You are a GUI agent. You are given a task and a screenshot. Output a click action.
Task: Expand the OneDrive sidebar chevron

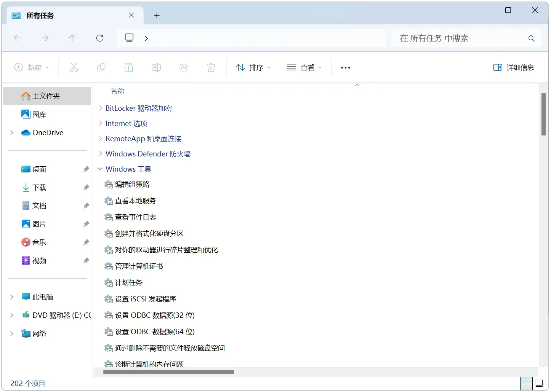tap(12, 132)
